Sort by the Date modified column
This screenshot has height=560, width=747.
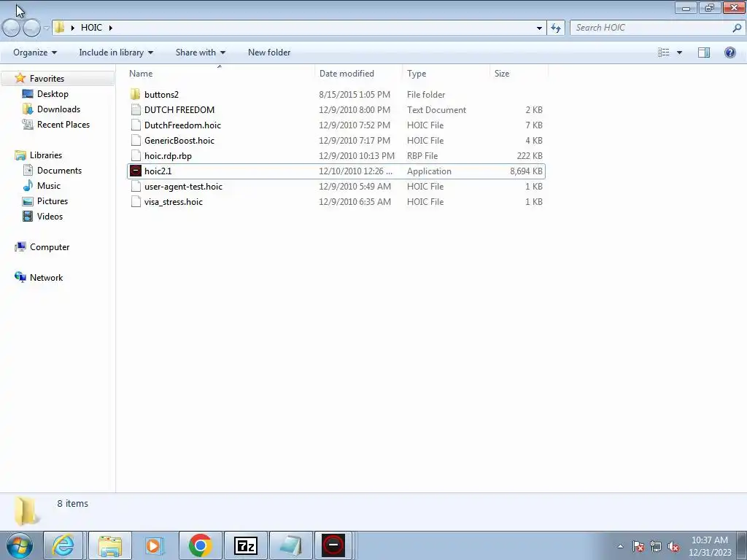pos(358,74)
